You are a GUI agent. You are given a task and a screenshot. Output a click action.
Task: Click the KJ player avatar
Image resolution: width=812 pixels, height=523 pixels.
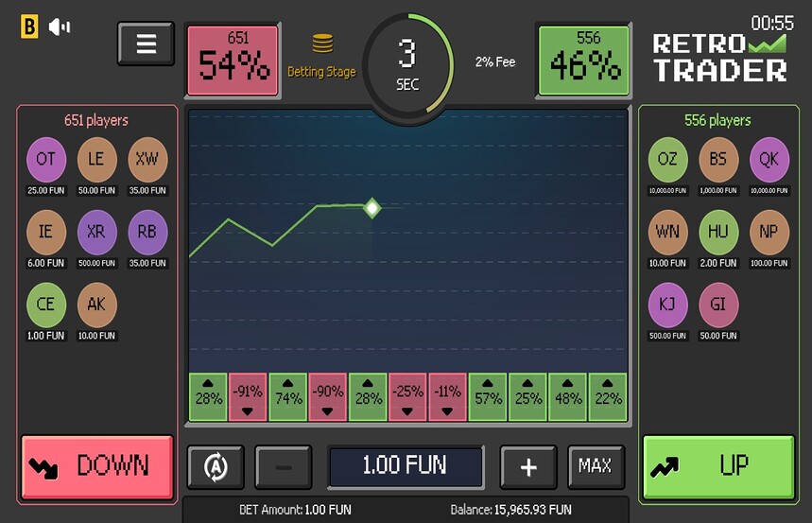click(x=668, y=305)
